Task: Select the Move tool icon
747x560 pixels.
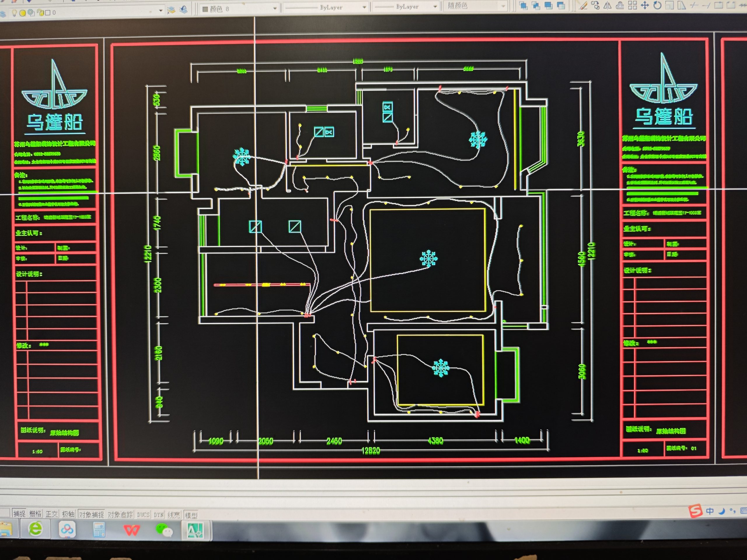Action: coord(645,6)
